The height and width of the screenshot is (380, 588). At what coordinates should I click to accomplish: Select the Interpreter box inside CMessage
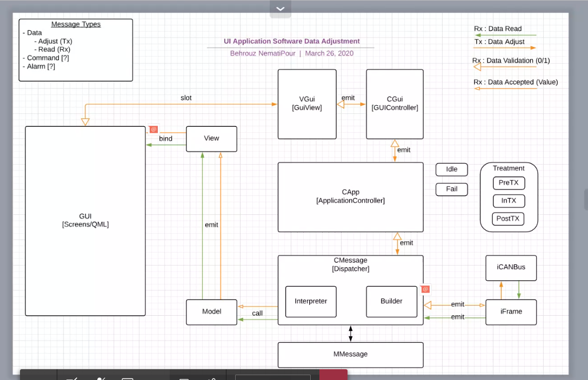(x=311, y=301)
